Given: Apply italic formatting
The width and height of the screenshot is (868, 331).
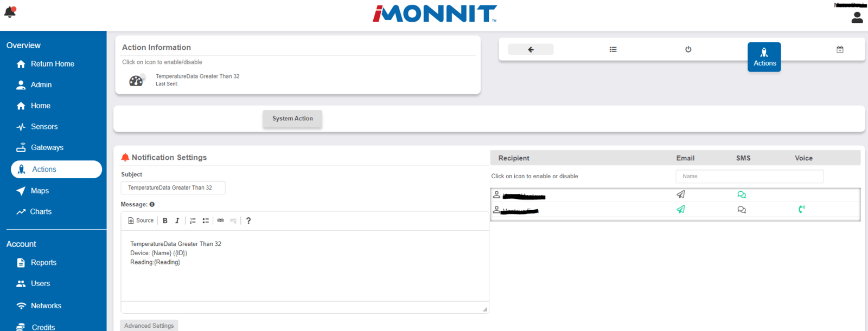Looking at the screenshot, I should (x=177, y=220).
